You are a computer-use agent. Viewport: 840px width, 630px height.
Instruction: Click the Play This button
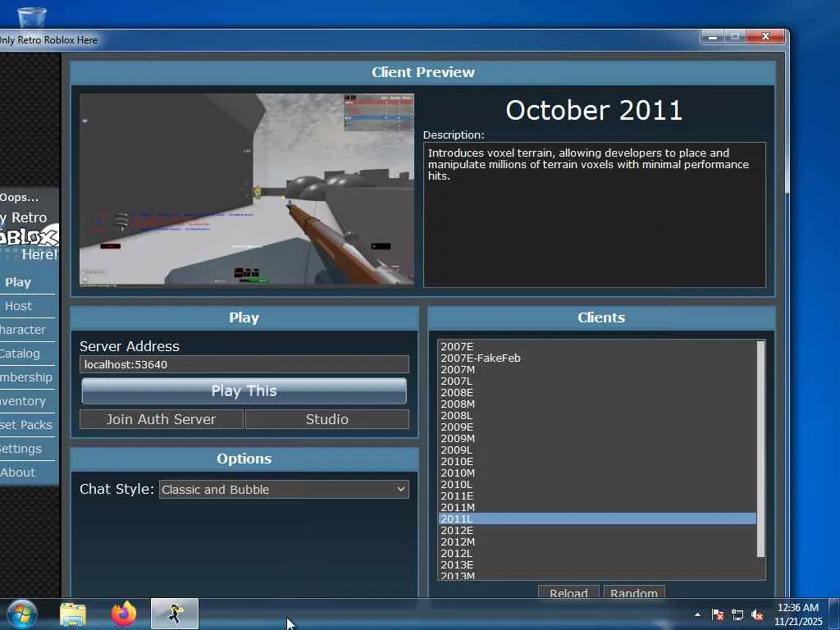[x=244, y=390]
